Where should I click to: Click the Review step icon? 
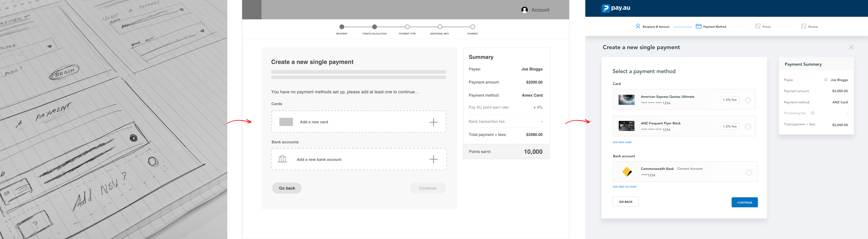tap(803, 26)
